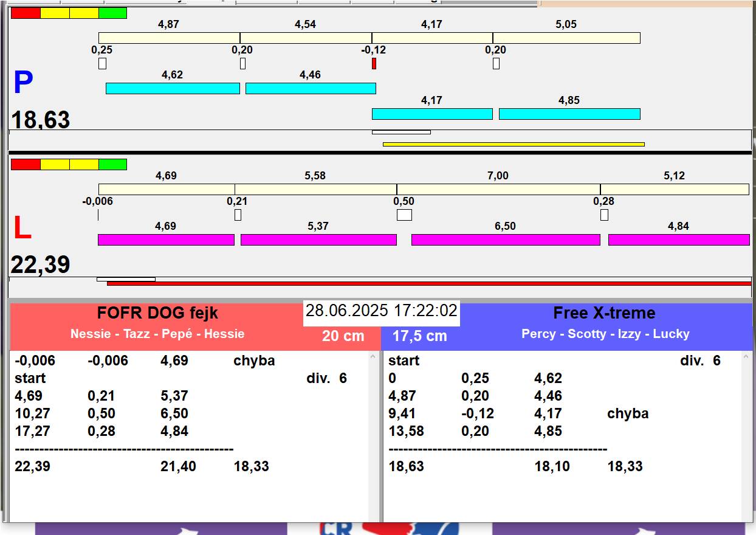This screenshot has height=535, width=756.
Task: Click the long red bar below lane L
Action: 429,283
